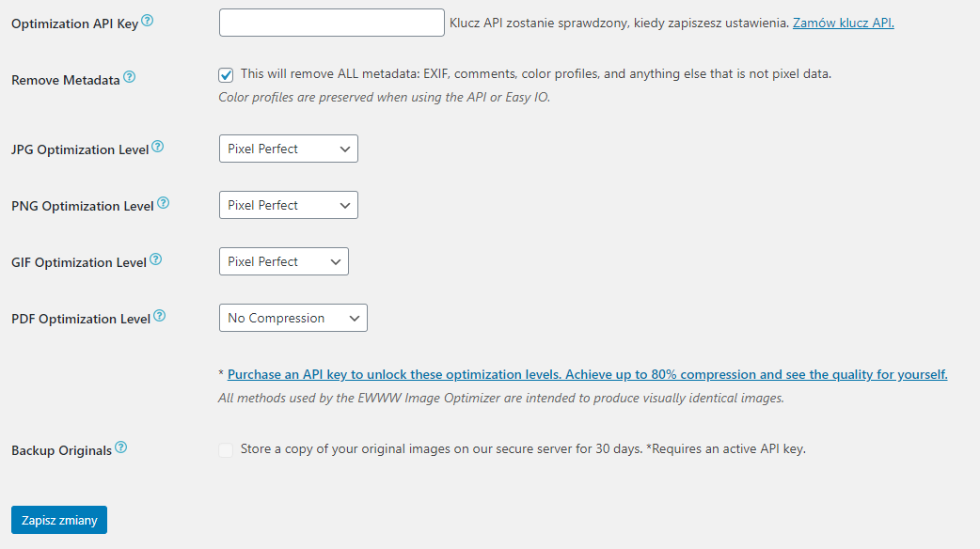Viewport: 980px width, 549px height.
Task: Click the 'Remove Metadata' setting label
Action: [x=65, y=80]
